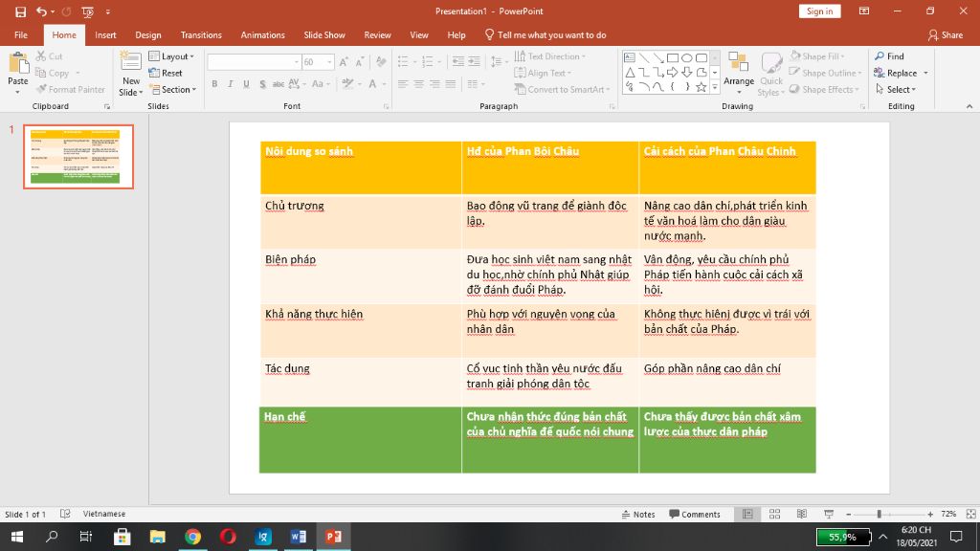Open the Shape Fill dropdown
This screenshot has width=980, height=551.
pos(817,56)
